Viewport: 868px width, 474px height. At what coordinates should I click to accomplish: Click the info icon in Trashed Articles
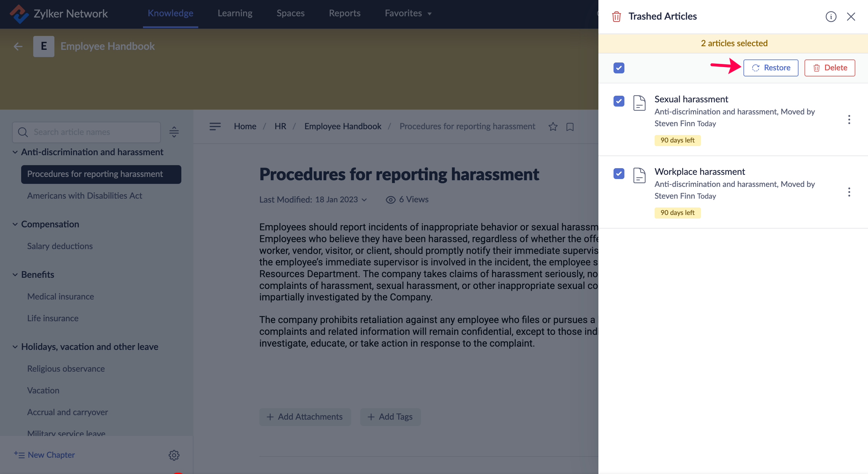[x=831, y=17]
